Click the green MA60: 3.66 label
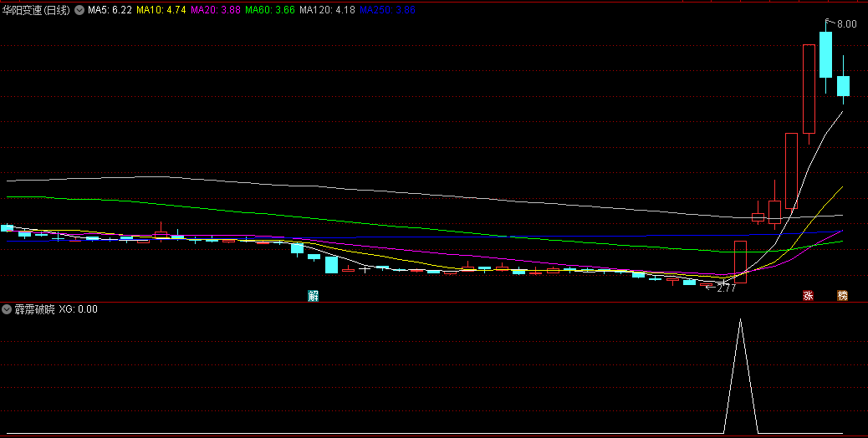Screen dimensions: 868x438 click(269, 10)
